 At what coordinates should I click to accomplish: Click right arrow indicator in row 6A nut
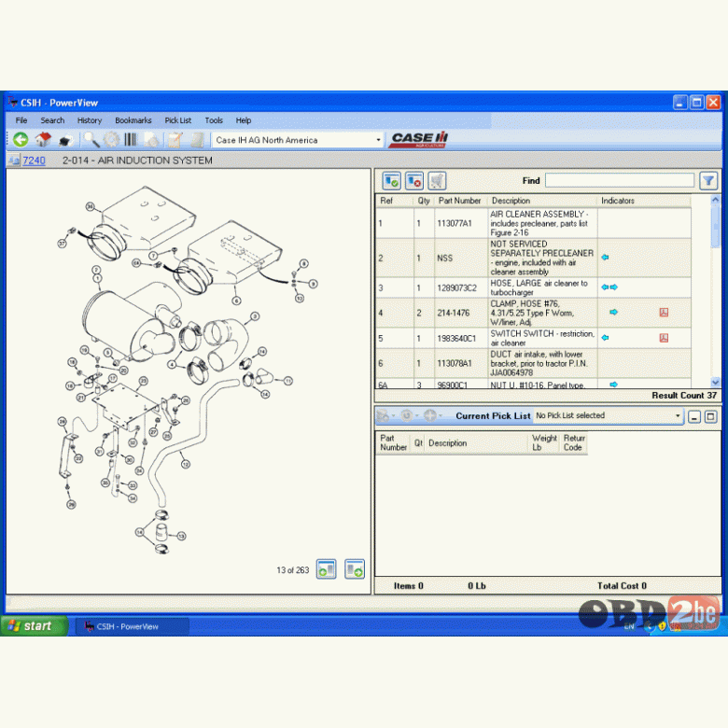point(614,385)
